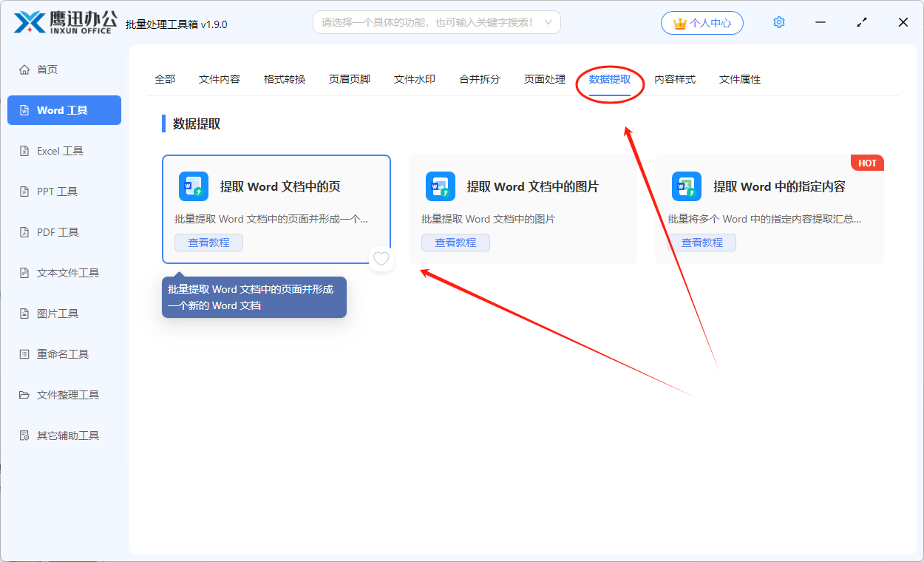The image size is (924, 562).
Task: Open the 格式转换 tab
Action: 284,79
